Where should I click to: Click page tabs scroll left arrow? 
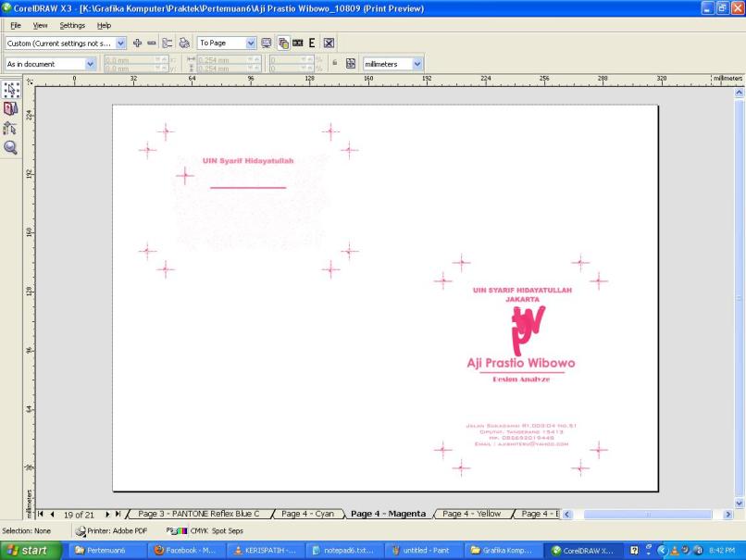[566, 515]
